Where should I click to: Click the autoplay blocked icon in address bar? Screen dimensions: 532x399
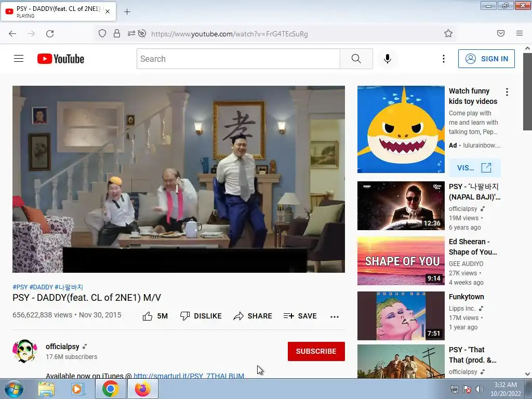[x=142, y=33]
